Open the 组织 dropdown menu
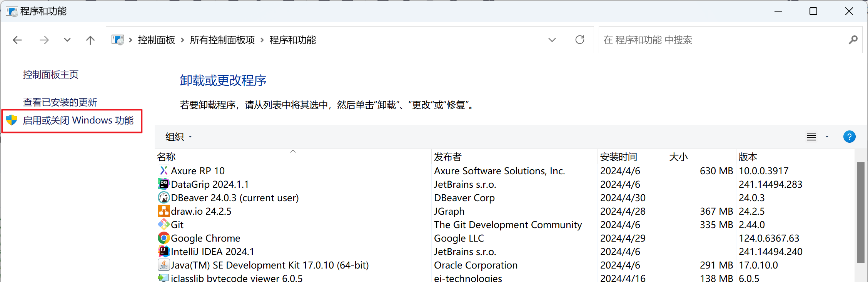 (179, 137)
